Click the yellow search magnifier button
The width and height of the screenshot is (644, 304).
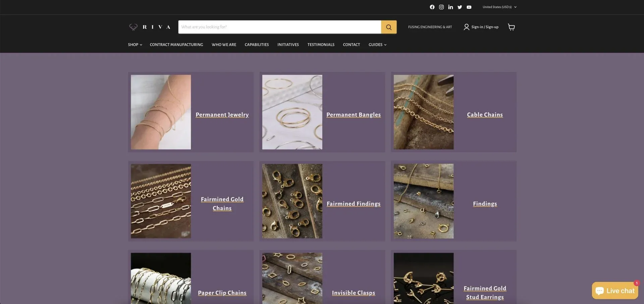click(389, 27)
